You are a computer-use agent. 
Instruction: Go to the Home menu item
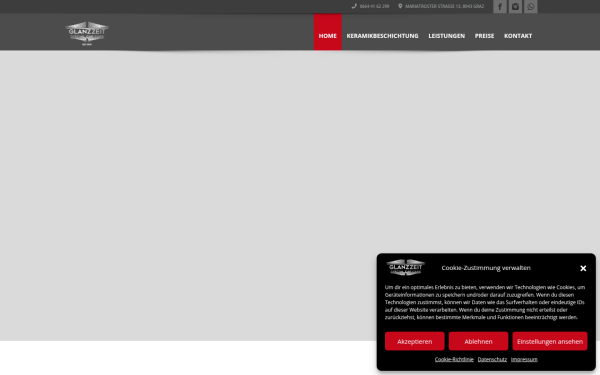pyautogui.click(x=328, y=32)
